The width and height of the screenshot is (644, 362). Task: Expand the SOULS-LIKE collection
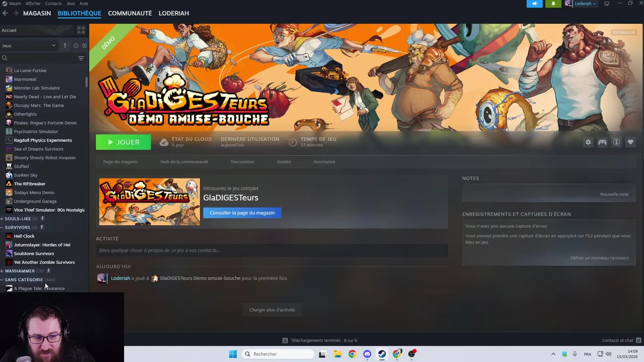[2, 219]
